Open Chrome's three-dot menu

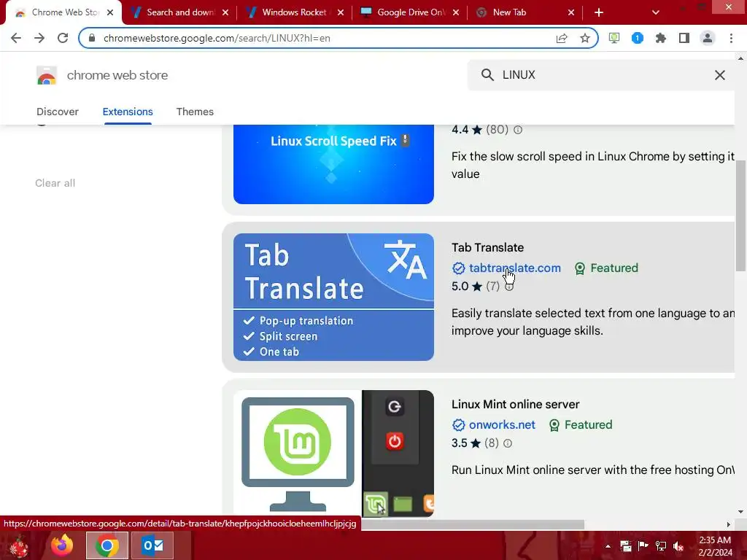click(x=731, y=38)
